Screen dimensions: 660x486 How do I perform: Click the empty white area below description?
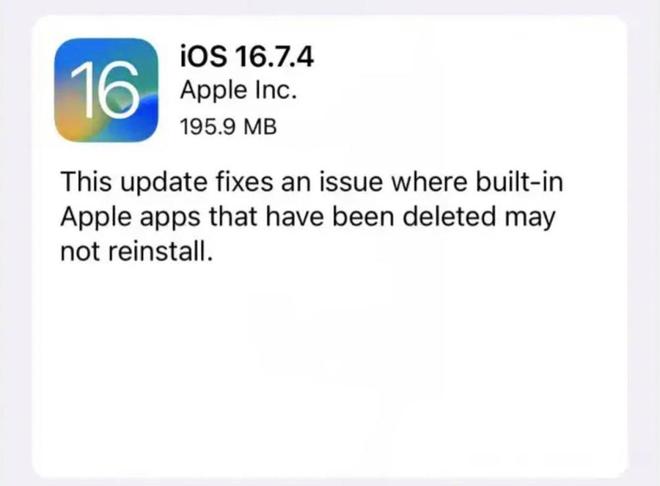(329, 370)
